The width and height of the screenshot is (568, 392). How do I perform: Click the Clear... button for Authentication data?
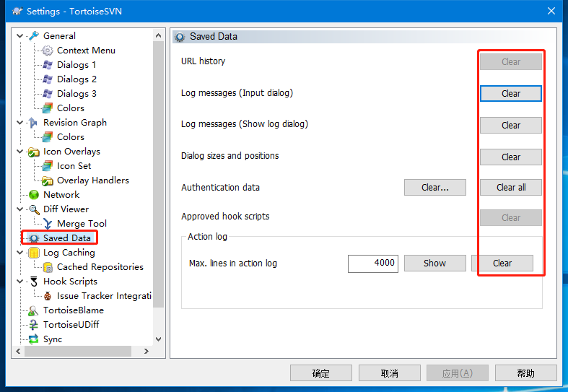pyautogui.click(x=434, y=187)
